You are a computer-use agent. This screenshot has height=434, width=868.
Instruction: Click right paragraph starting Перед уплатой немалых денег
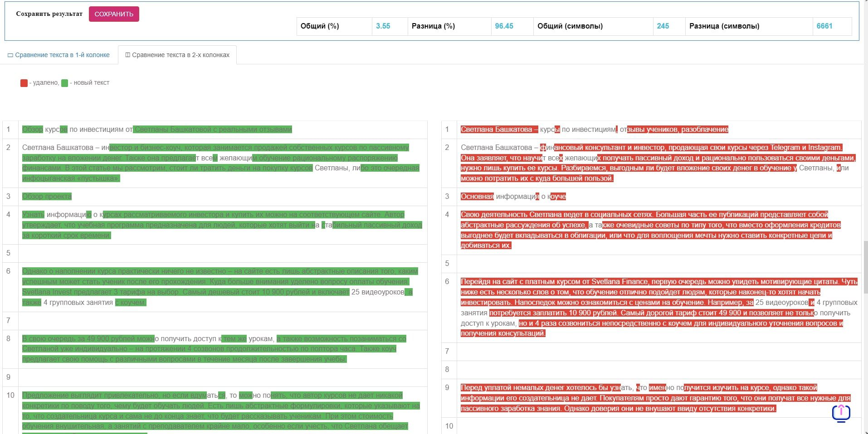[x=656, y=398]
